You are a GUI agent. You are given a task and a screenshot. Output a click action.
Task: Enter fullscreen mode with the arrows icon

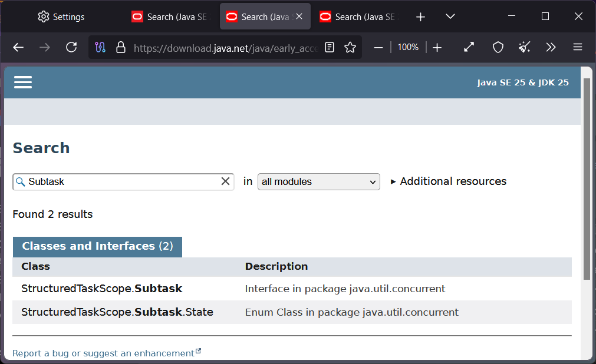(x=469, y=48)
